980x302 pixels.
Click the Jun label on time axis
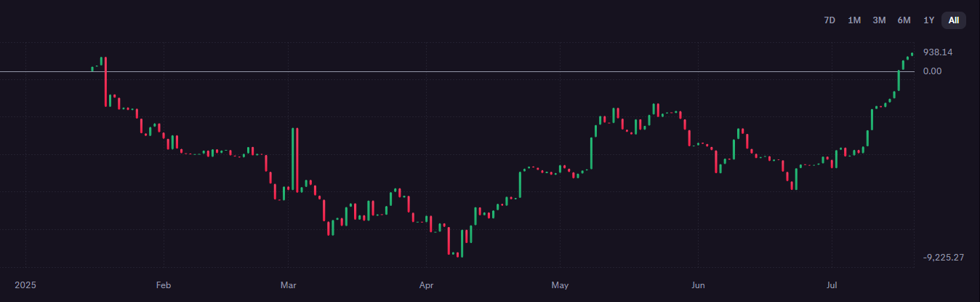[698, 284]
